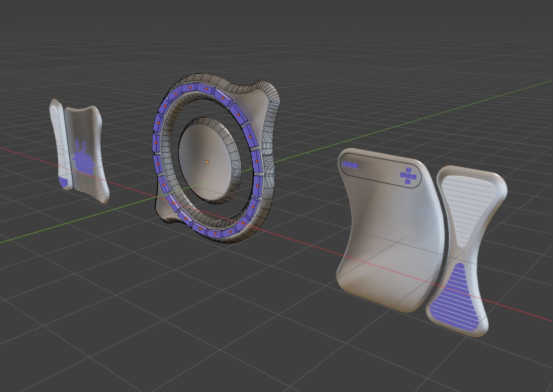Screen dimensions: 553x392
Task: Select the purple steaming burger emblem
Action: pos(83,158)
